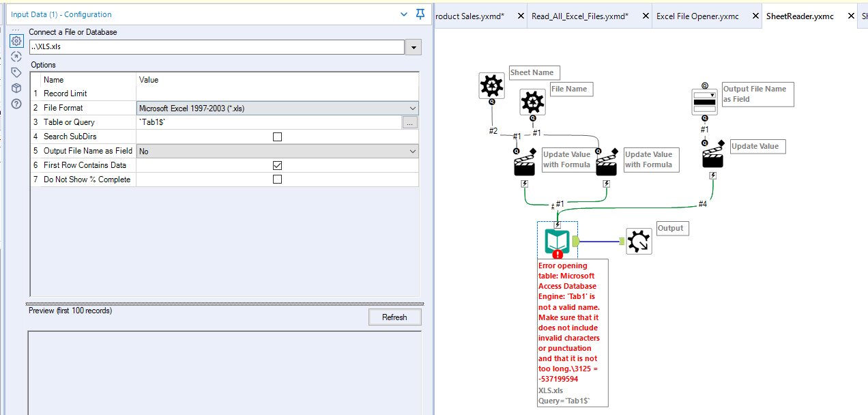Enable the Search SubDirs checkbox
The width and height of the screenshot is (868, 415).
[277, 136]
